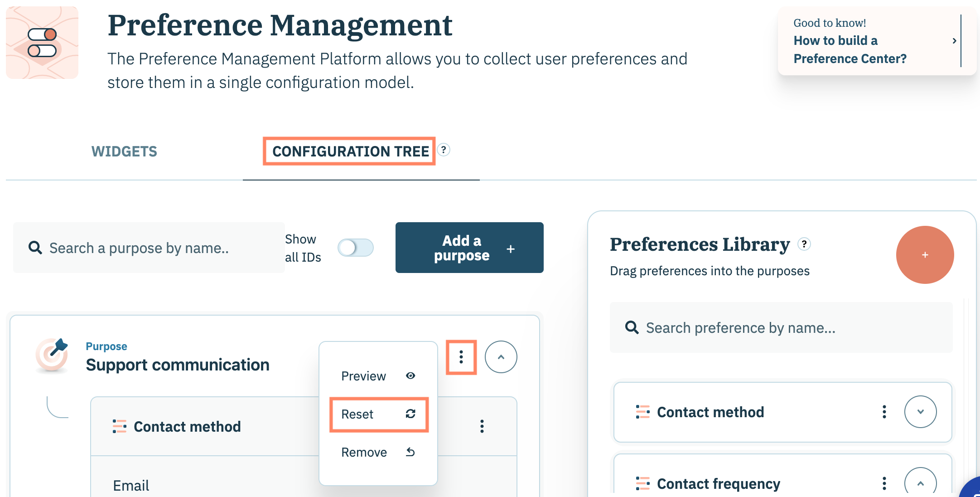This screenshot has width=980, height=497.
Task: Open library Contact method three-dot menu
Action: [884, 412]
